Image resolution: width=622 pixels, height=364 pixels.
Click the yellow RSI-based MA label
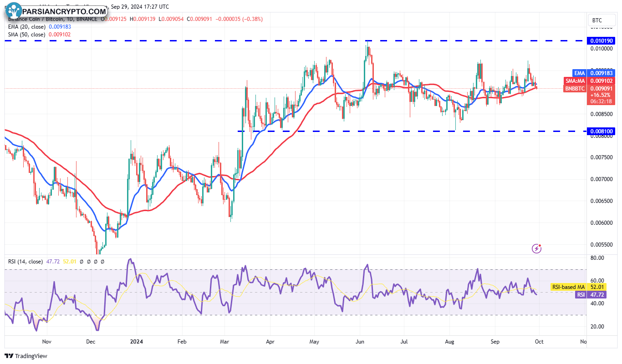[x=568, y=287]
